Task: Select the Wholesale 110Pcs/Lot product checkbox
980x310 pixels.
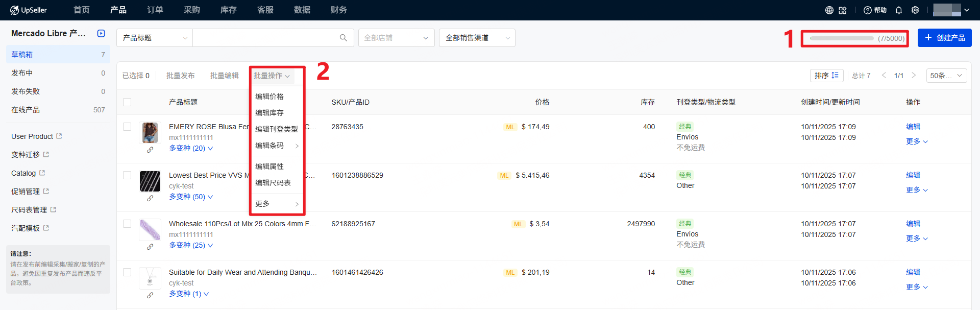Action: click(127, 224)
